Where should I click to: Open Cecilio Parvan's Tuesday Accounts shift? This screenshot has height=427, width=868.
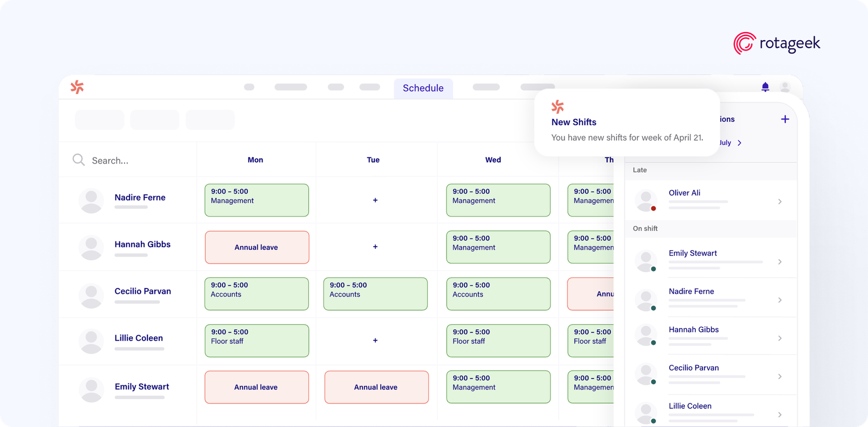click(x=376, y=294)
